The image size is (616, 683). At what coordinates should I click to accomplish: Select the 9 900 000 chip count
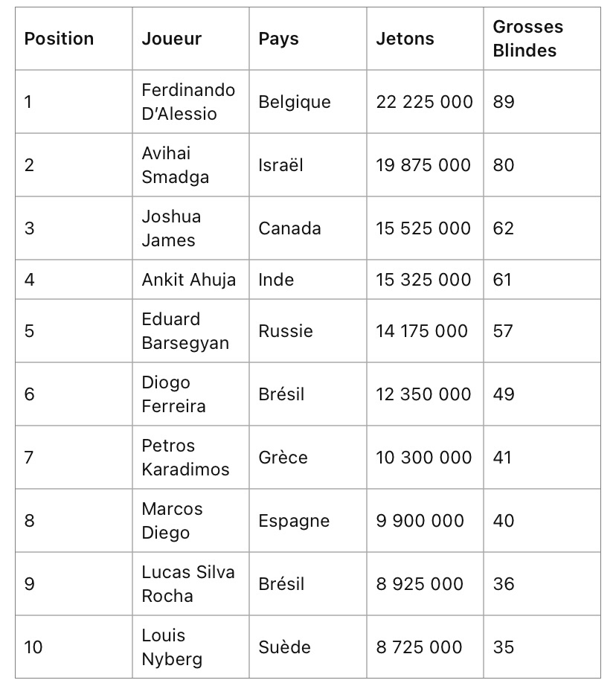[x=420, y=521]
